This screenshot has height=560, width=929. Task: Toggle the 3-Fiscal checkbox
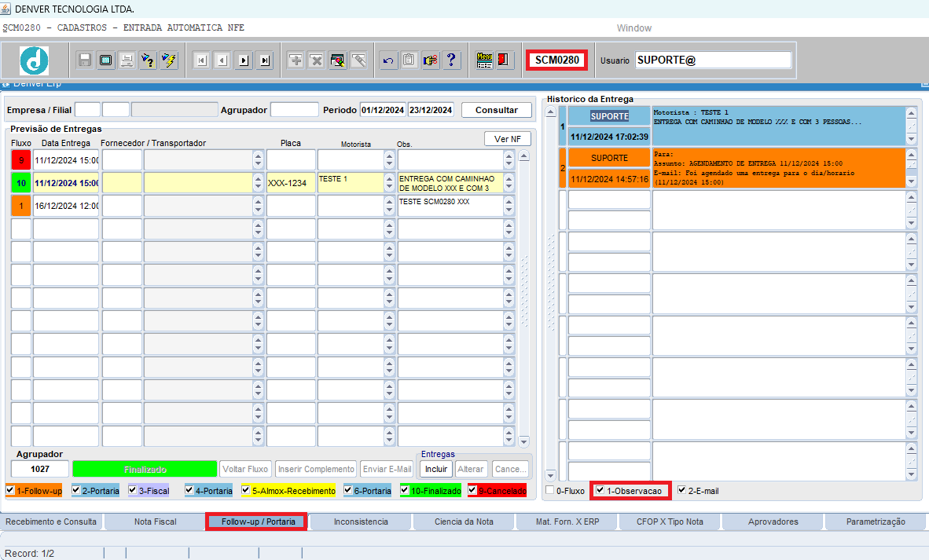pos(133,490)
